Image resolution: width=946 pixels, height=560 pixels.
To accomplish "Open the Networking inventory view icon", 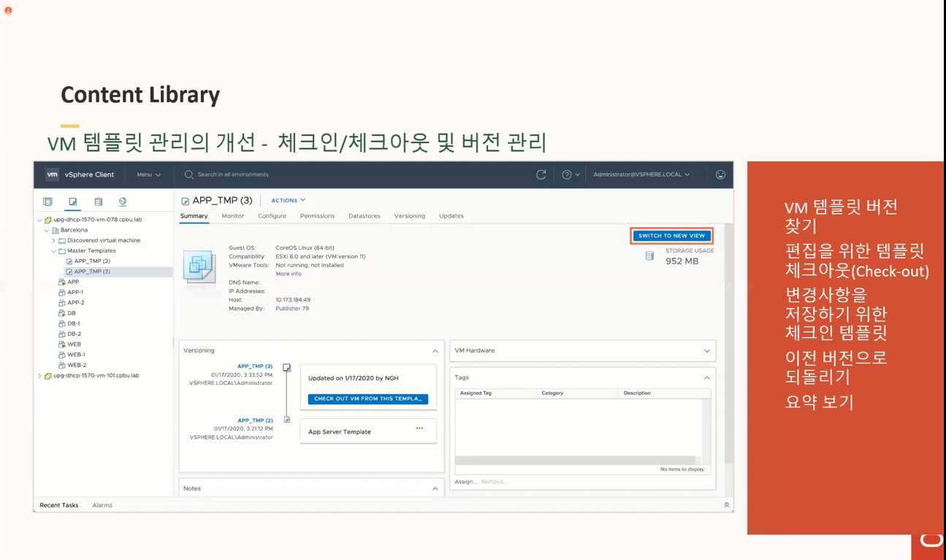I will (x=123, y=202).
